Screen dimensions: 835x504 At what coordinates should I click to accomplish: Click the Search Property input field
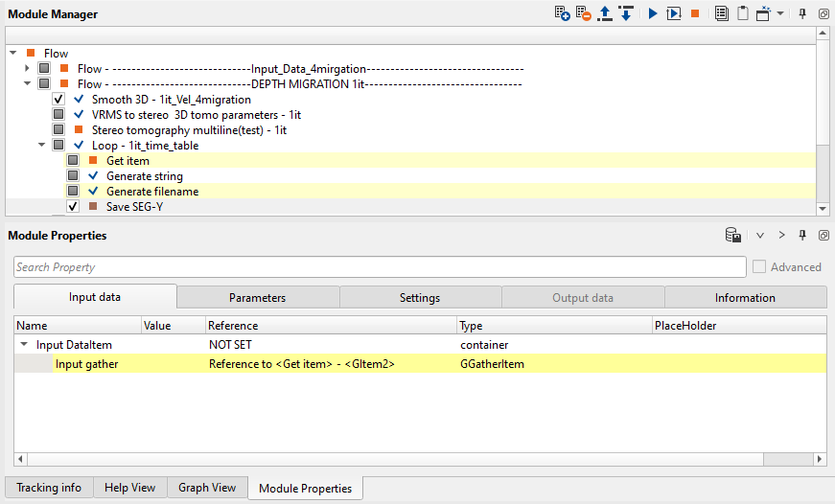379,267
